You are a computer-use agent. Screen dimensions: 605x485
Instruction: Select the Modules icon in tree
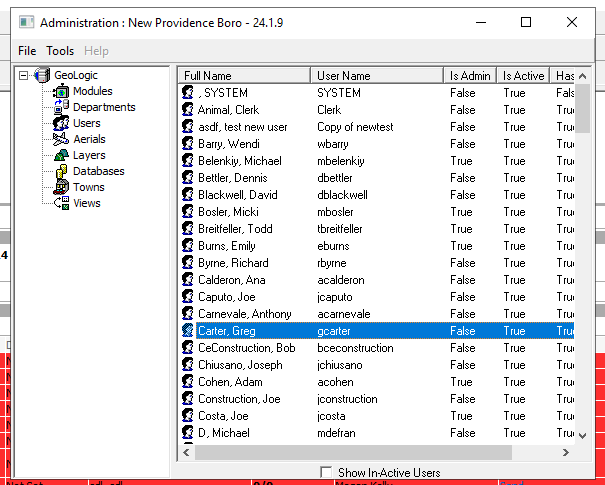click(61, 91)
